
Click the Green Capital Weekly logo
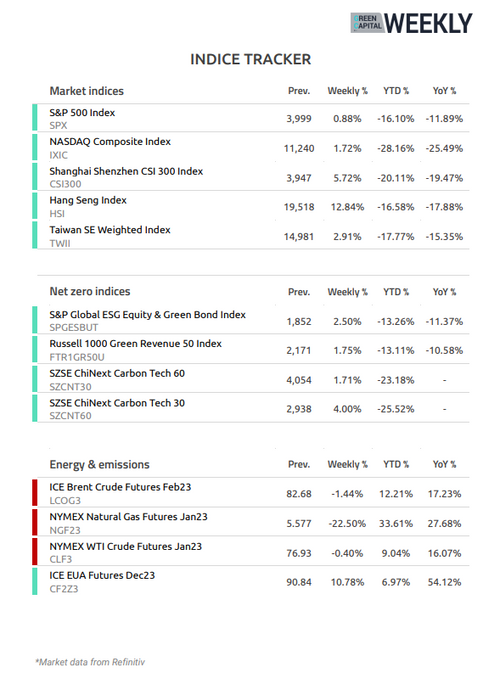point(411,23)
